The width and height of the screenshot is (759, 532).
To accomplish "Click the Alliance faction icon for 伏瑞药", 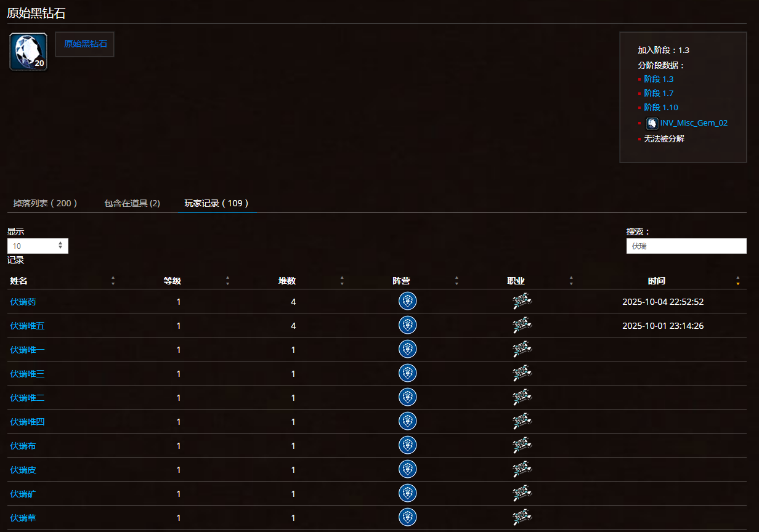I will pyautogui.click(x=407, y=301).
